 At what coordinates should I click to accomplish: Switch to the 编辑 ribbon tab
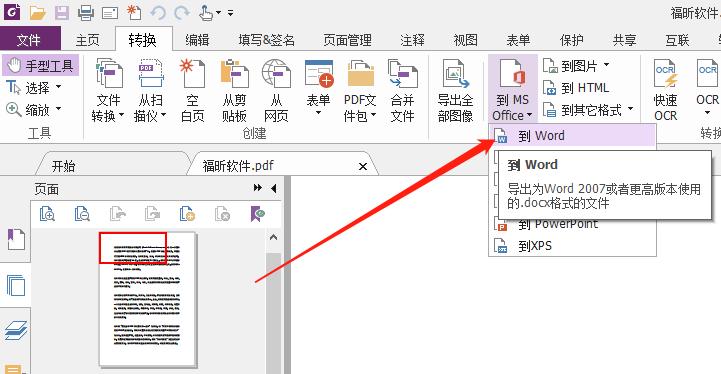pyautogui.click(x=198, y=40)
